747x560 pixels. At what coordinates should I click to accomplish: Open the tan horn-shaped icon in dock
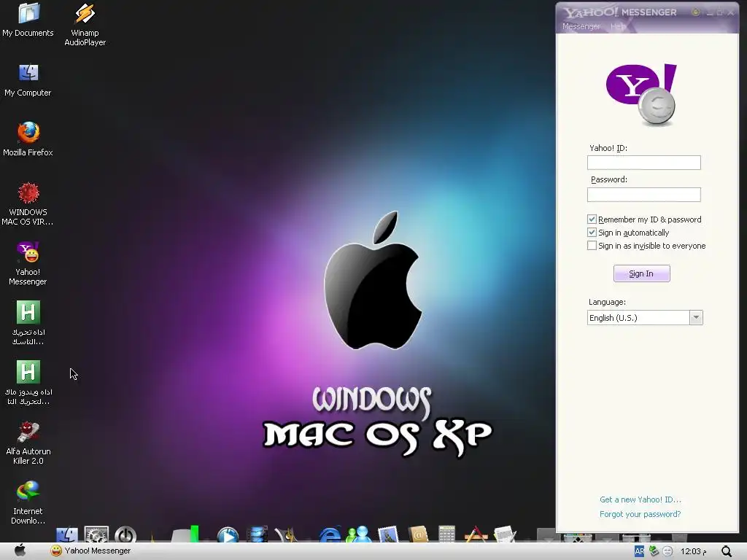[x=286, y=534]
